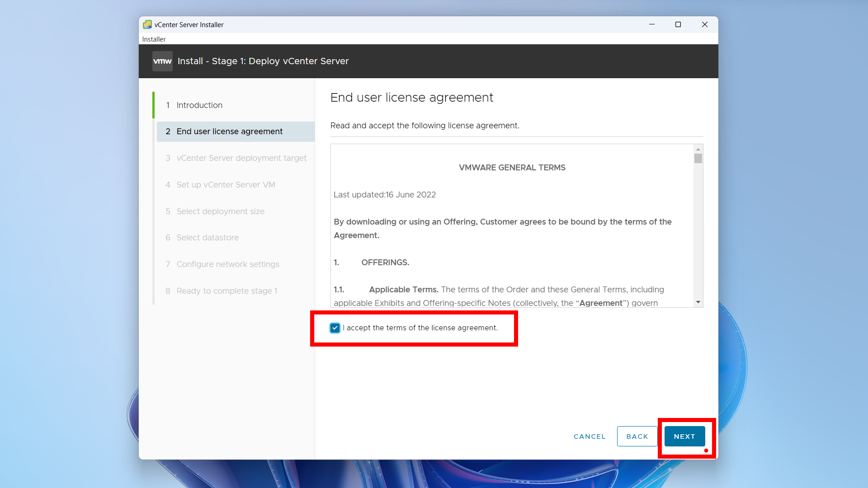Maximize the installer window
Image resolution: width=868 pixels, height=488 pixels.
678,24
